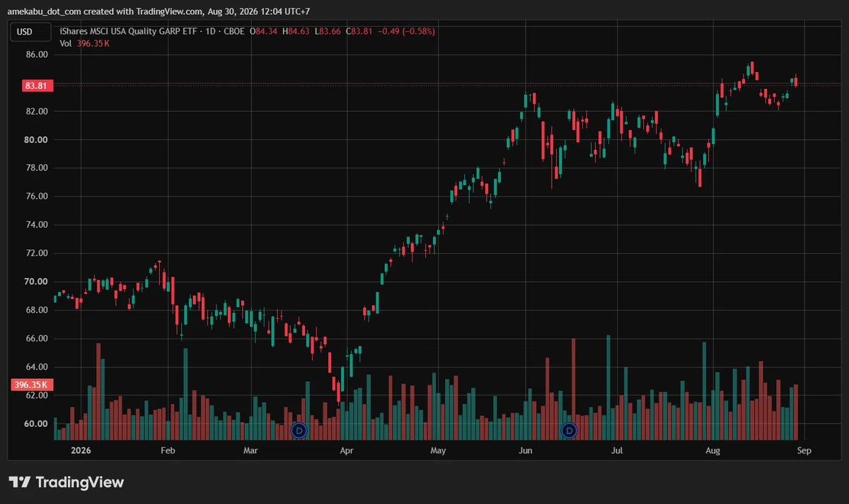
Task: Click the 396.35K volume label on the axis
Action: point(33,385)
